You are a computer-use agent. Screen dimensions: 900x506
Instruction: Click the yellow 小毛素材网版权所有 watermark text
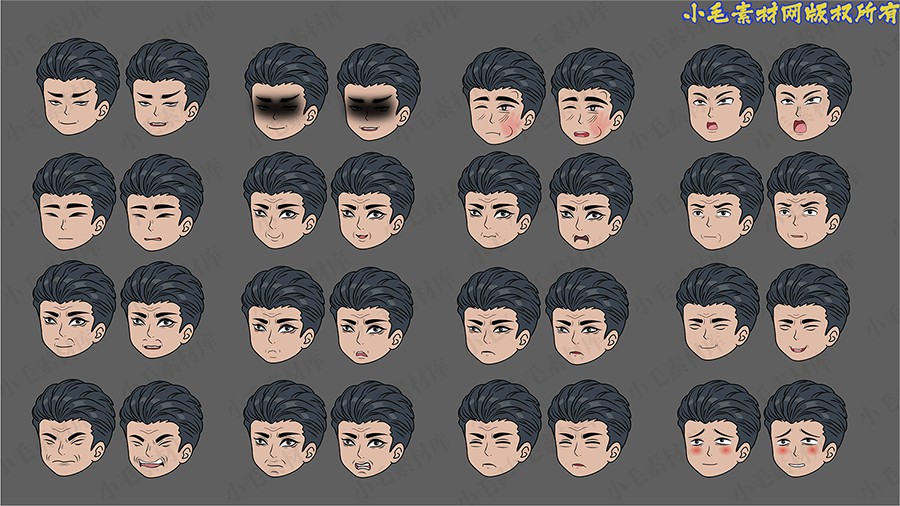[x=789, y=14]
